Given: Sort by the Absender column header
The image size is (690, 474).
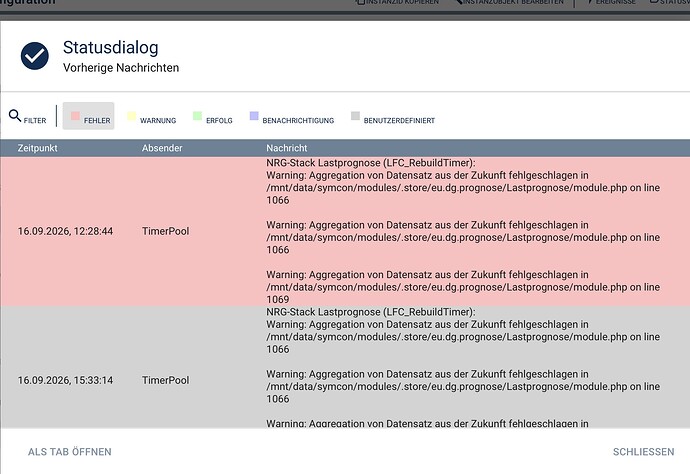Looking at the screenshot, I should coord(162,148).
